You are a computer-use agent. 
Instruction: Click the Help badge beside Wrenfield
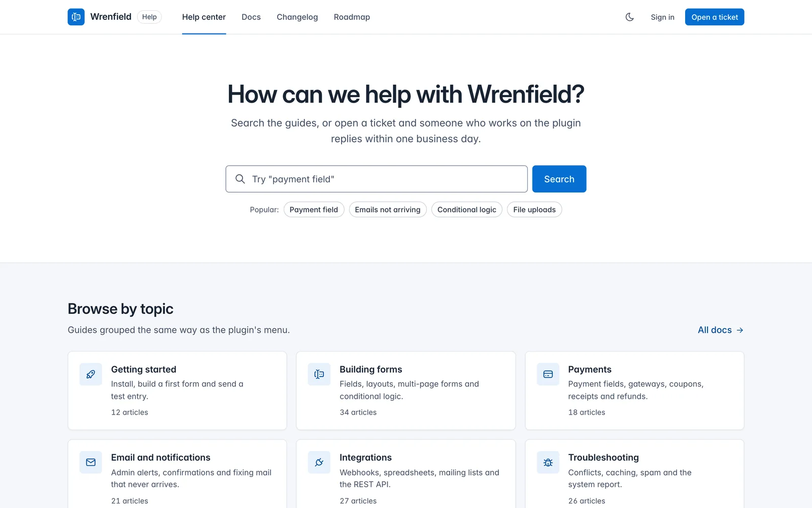[149, 17]
